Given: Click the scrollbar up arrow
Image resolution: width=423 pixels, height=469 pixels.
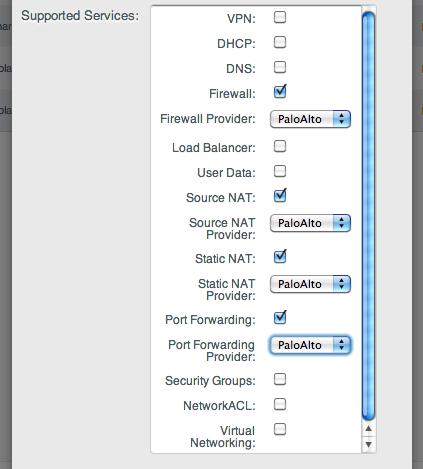Looking at the screenshot, I should (x=368, y=429).
